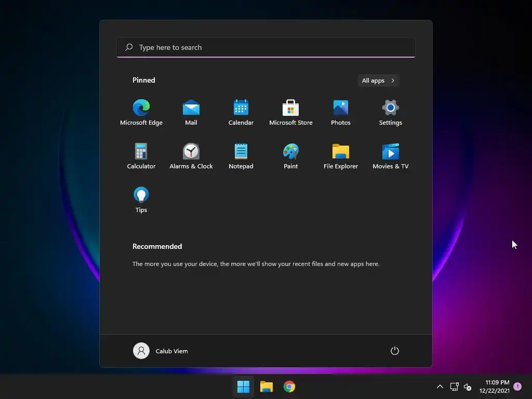This screenshot has height=399, width=532.
Task: Open the Tips app
Action: pyautogui.click(x=141, y=200)
